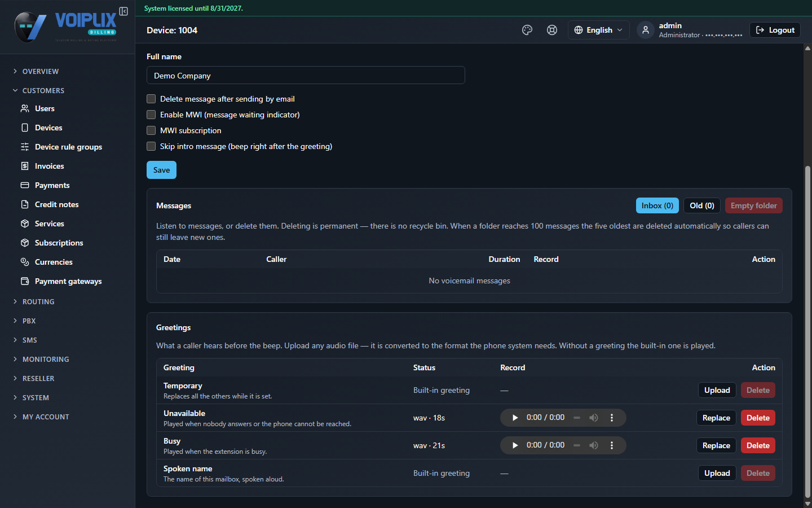The image size is (812, 508).
Task: Open the English language dropdown
Action: tap(598, 30)
